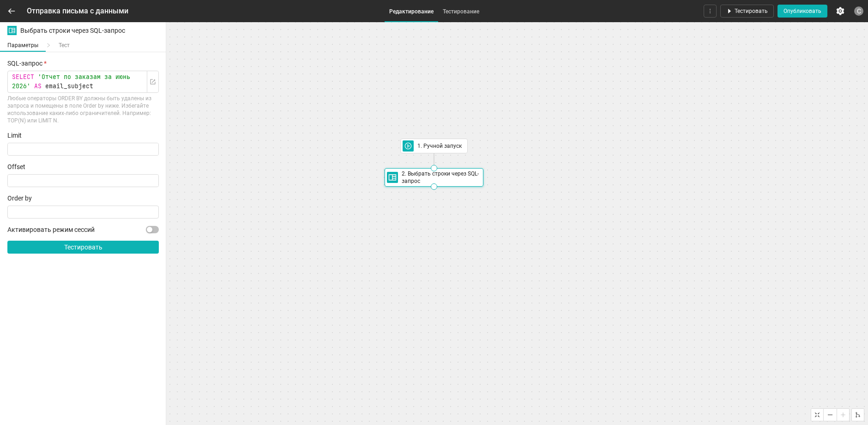The height and width of the screenshot is (425, 868).
Task: Fit the canvas to screen icon
Action: coord(817,415)
